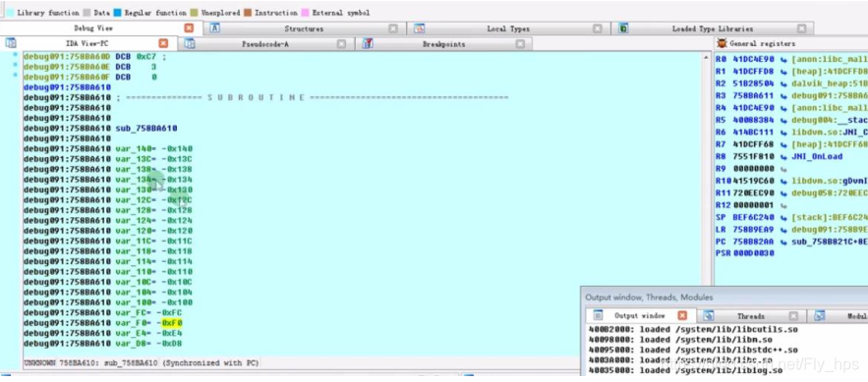This screenshot has width=868, height=382.
Task: Click the Structures tab icon
Action: (214, 28)
